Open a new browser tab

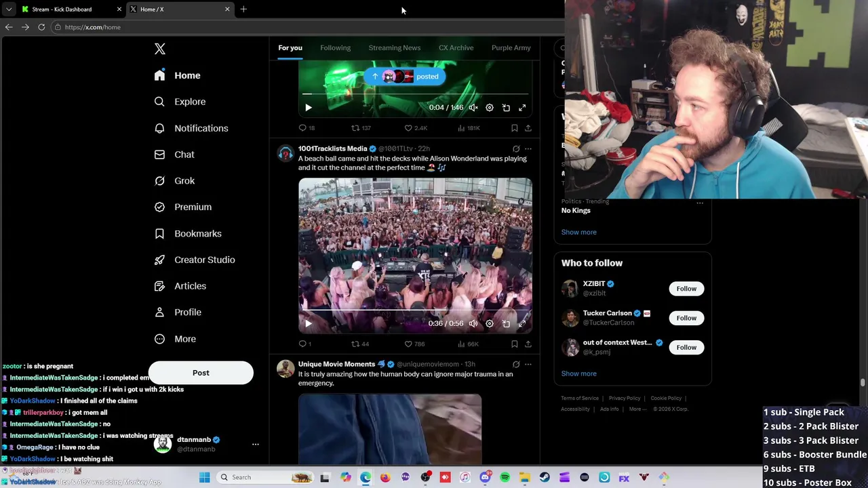pyautogui.click(x=243, y=9)
